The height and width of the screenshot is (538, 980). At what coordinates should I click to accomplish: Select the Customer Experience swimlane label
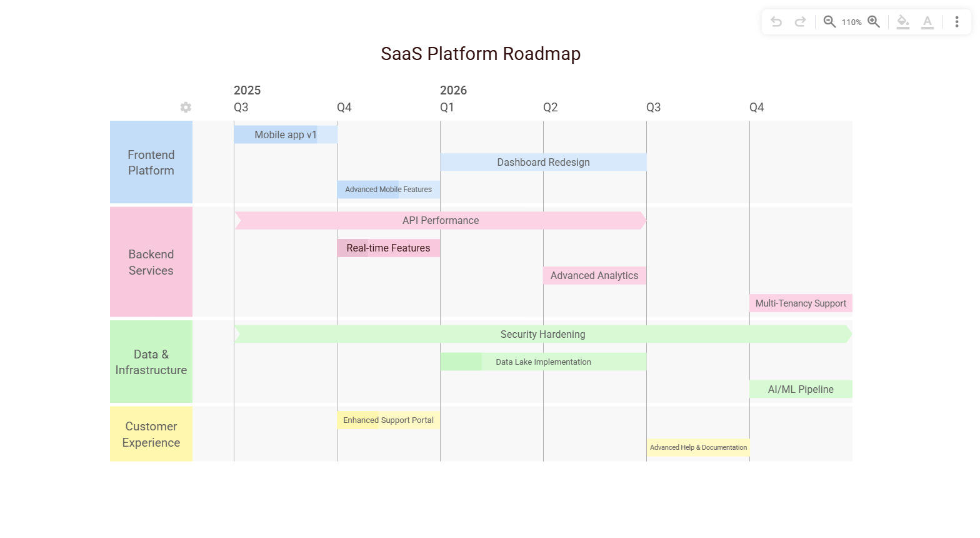tap(151, 434)
